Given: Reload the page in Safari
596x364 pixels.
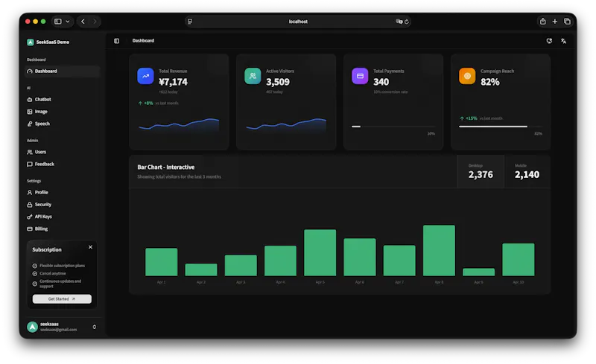Looking at the screenshot, I should tap(407, 22).
